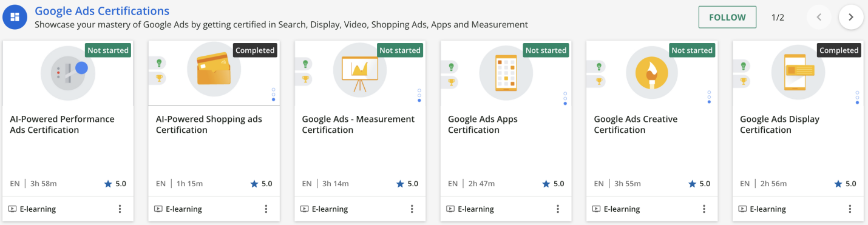Image resolution: width=868 pixels, height=225 pixels.
Task: Click the Completed badge on Google Ads Display
Action: coord(839,50)
